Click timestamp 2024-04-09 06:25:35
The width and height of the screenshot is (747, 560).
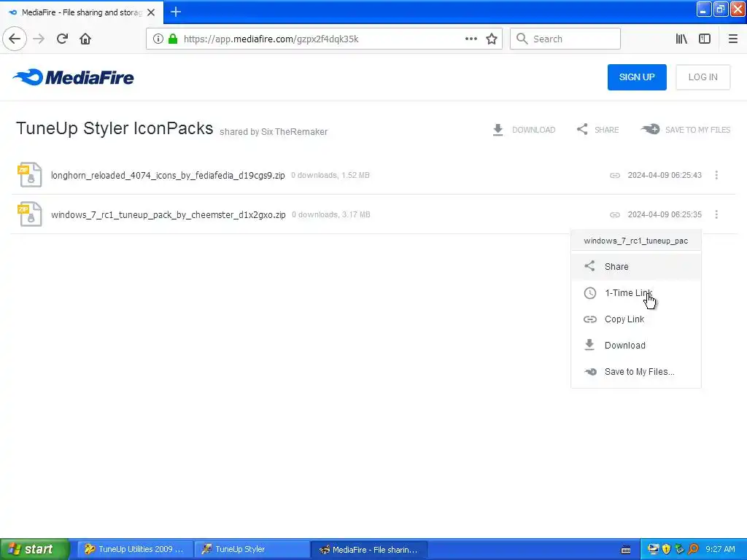click(665, 215)
